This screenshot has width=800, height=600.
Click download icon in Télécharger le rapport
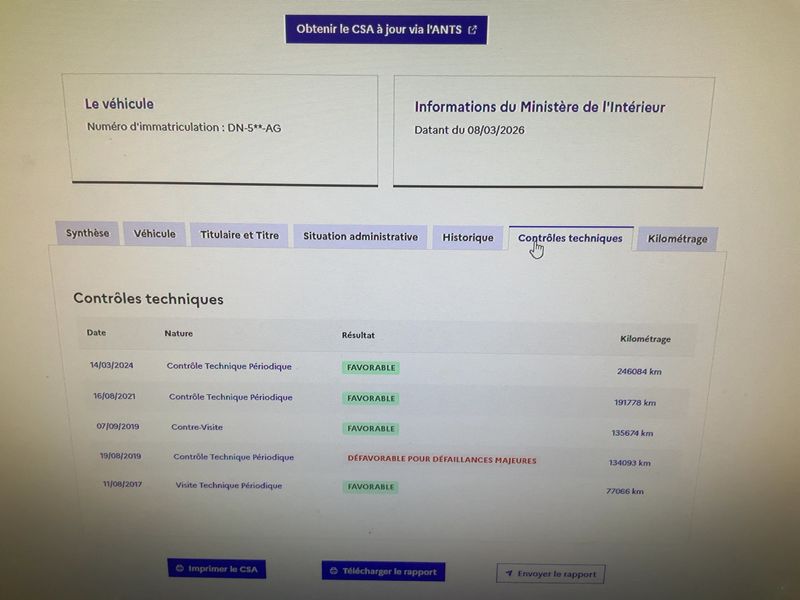[x=334, y=570]
